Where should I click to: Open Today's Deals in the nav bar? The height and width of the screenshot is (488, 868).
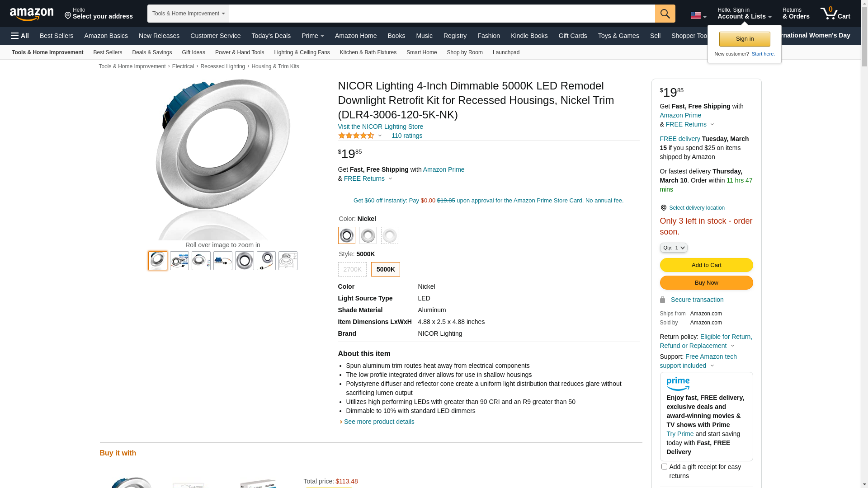click(271, 36)
